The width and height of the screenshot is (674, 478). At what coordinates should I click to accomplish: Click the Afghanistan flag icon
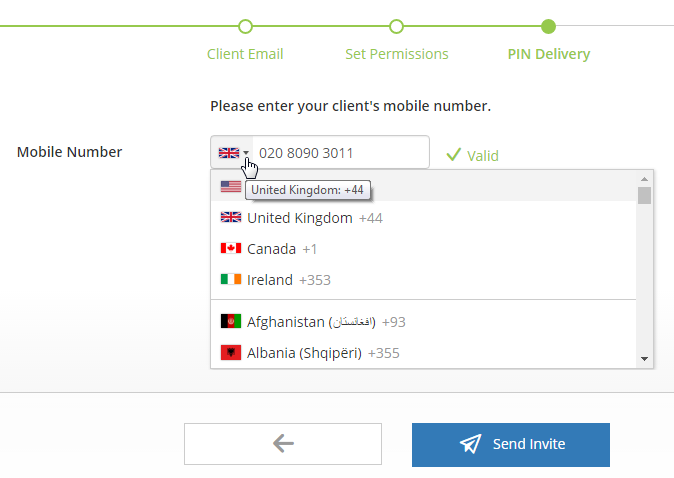click(231, 321)
